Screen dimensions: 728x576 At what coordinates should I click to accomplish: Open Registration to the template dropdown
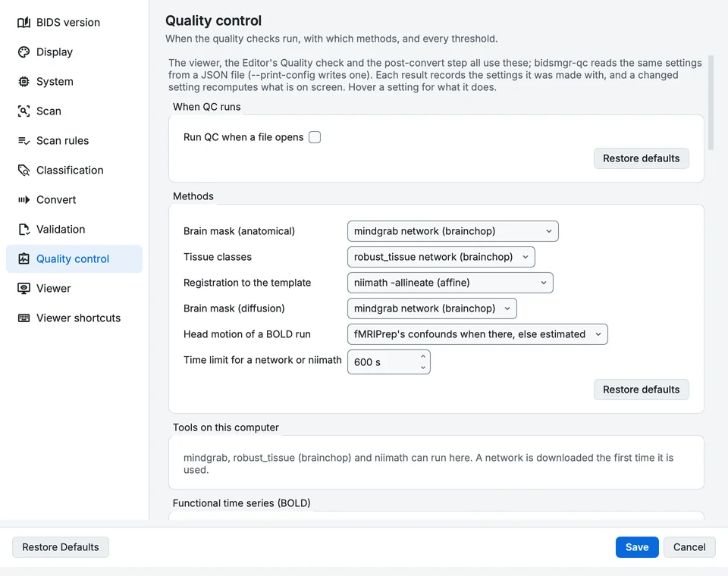click(450, 283)
